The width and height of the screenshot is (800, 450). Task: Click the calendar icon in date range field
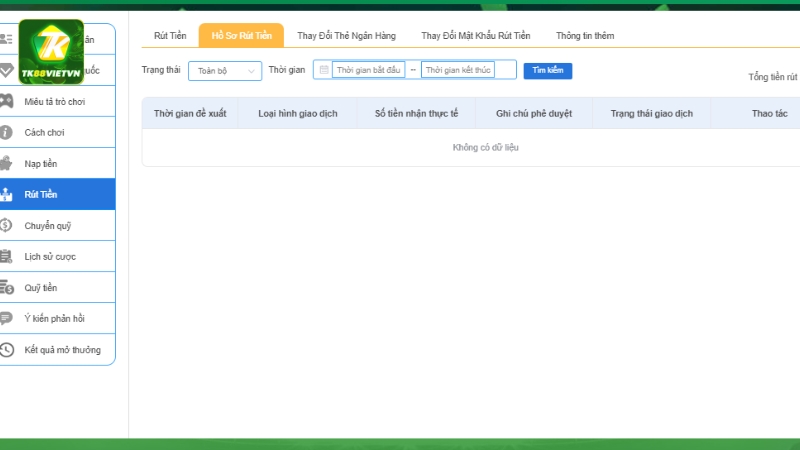click(x=323, y=70)
